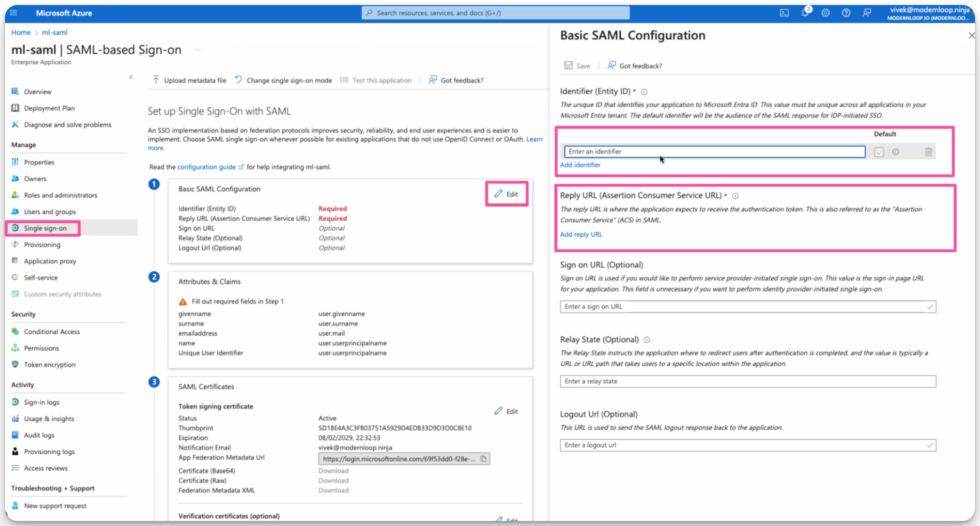Open Token encryption
This screenshot has height=526, width=980.
coord(49,365)
